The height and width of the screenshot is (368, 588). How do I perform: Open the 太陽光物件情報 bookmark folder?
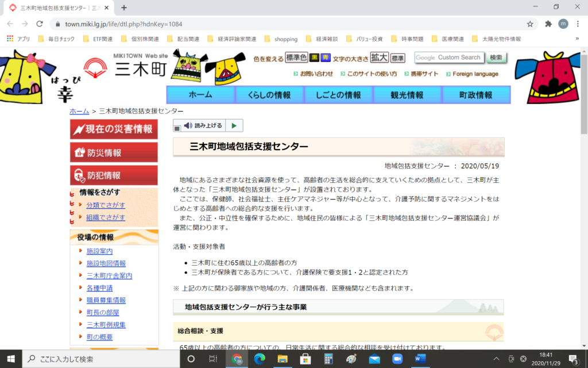(497, 39)
